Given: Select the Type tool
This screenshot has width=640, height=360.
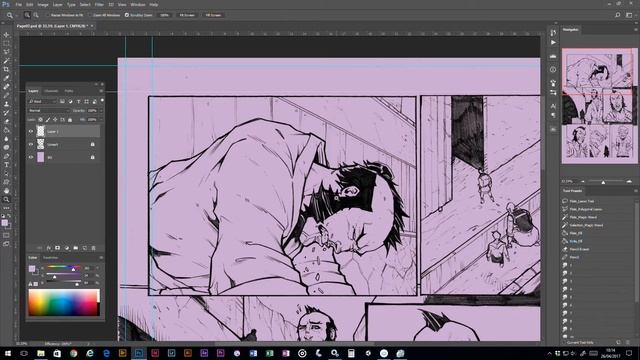Looking at the screenshot, I should pos(6,164).
